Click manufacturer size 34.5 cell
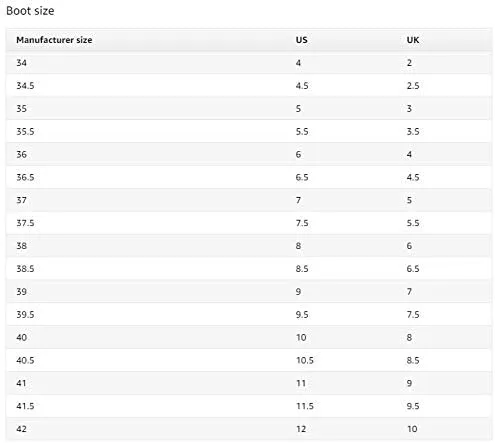This screenshot has height=443, width=495. (x=25, y=86)
